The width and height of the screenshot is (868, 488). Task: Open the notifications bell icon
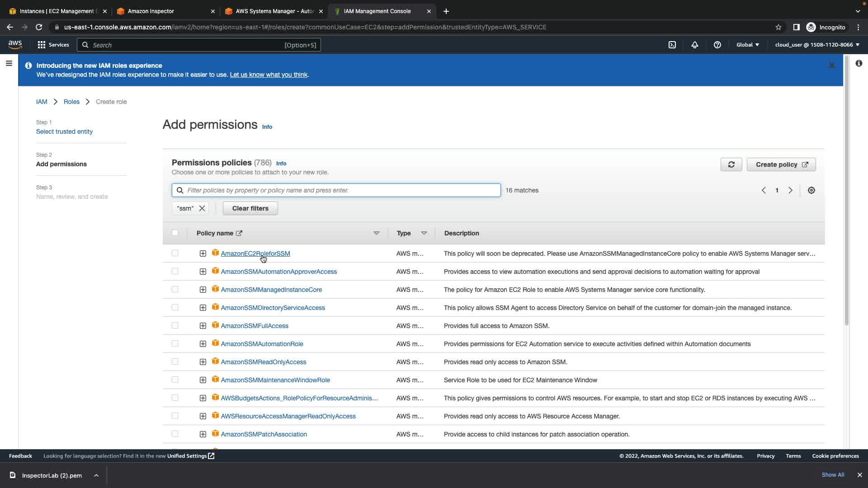(695, 45)
